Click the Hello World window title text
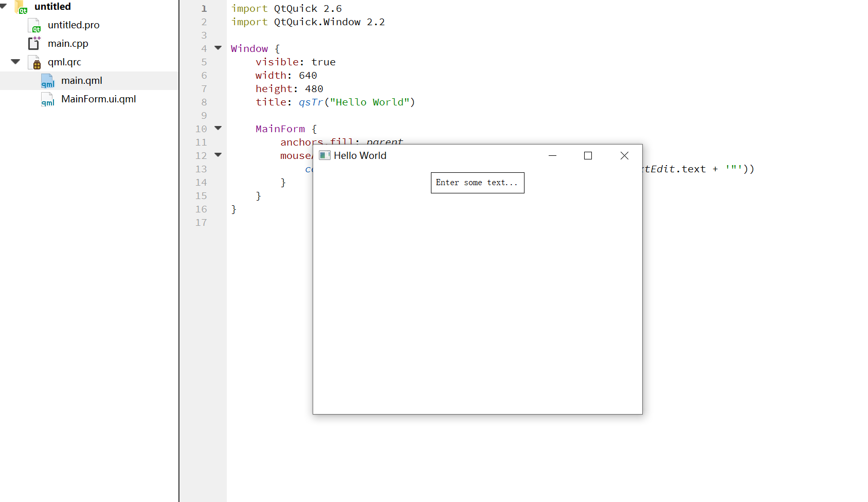 pos(360,155)
